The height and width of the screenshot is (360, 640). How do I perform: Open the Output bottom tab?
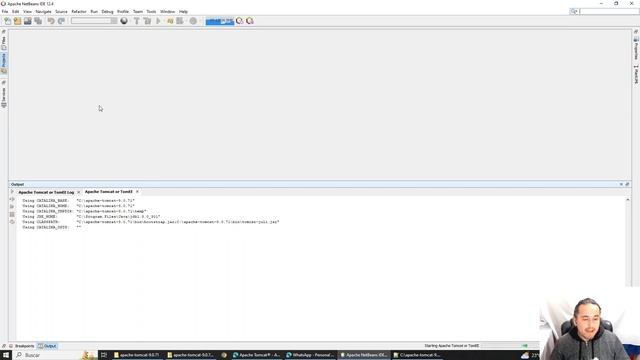pyautogui.click(x=47, y=346)
